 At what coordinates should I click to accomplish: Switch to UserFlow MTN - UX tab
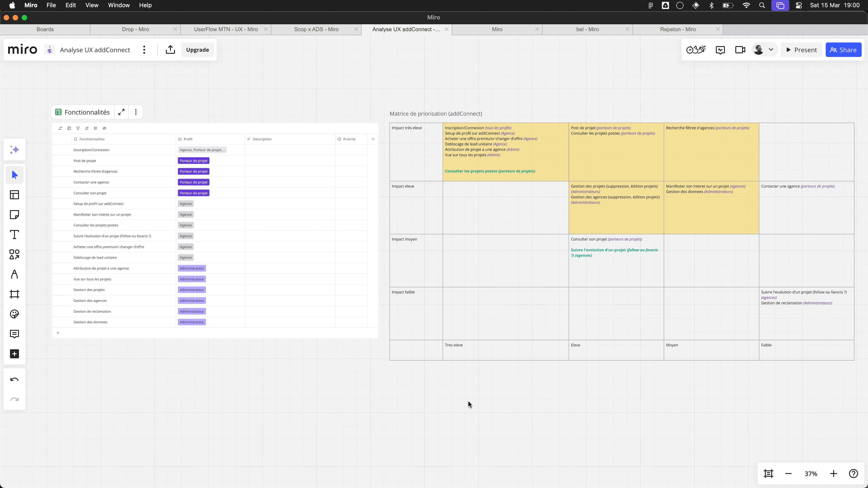pyautogui.click(x=226, y=29)
